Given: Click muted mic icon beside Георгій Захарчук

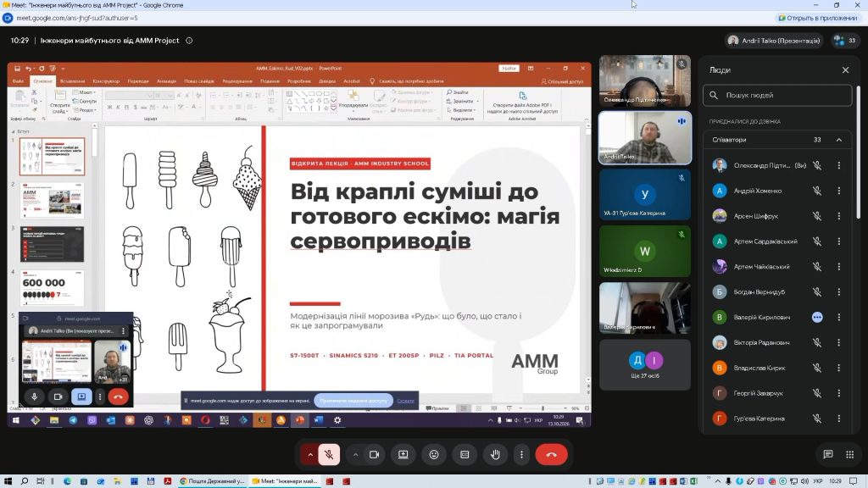Looking at the screenshot, I should pyautogui.click(x=817, y=393).
